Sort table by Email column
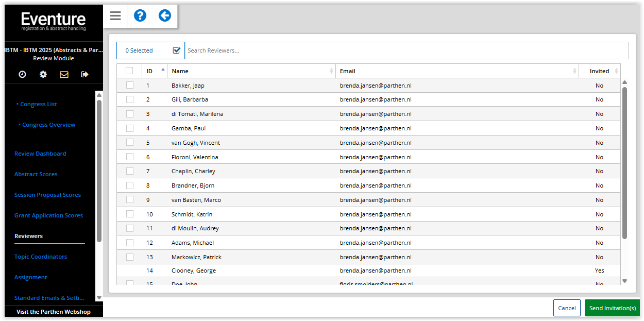The height and width of the screenshot is (321, 644). (457, 71)
